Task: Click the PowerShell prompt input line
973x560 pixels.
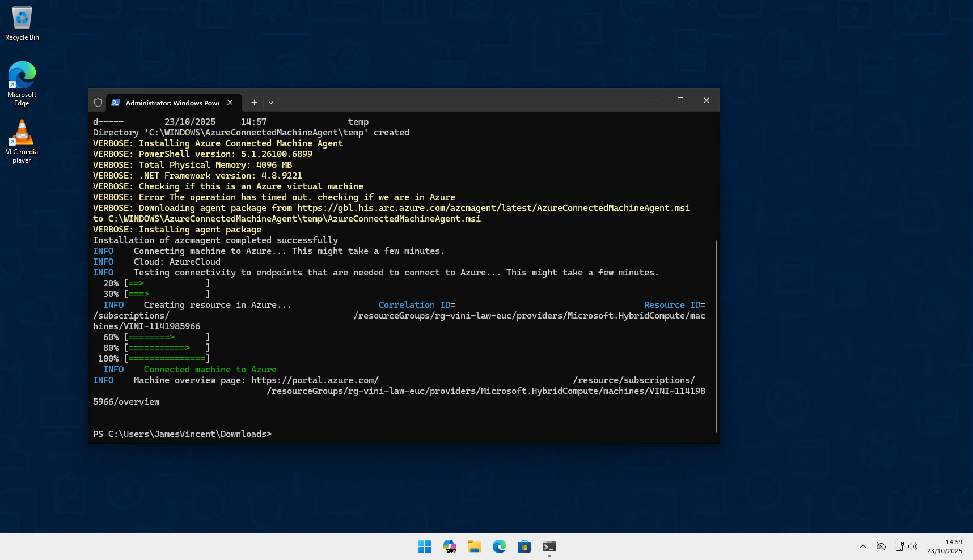Action: click(397, 434)
